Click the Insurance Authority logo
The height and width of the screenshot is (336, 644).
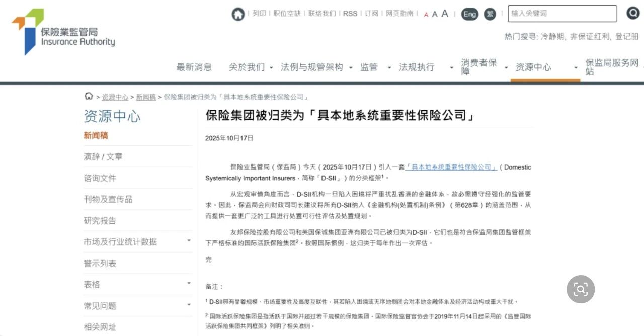point(63,32)
